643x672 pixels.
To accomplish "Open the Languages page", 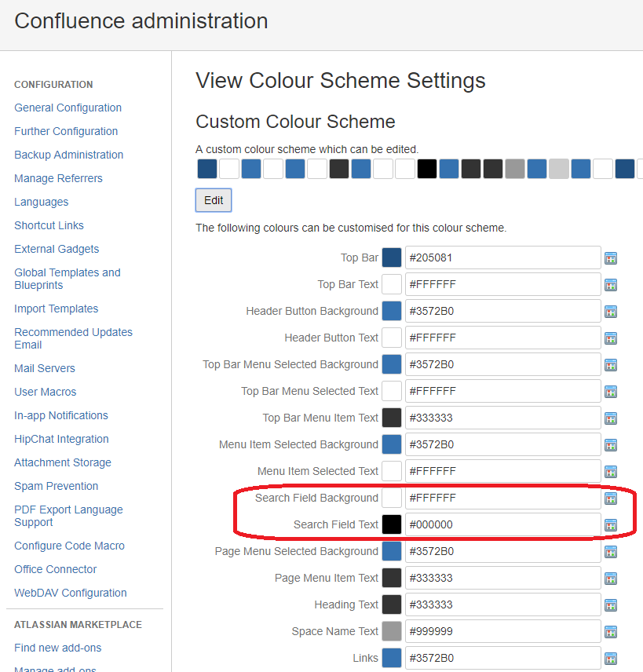I will click(41, 202).
